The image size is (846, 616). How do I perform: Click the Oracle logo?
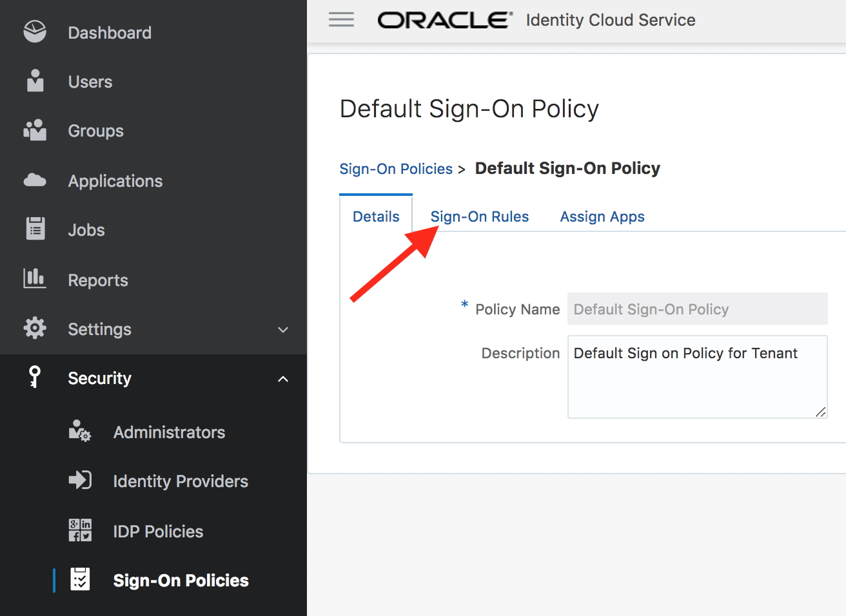(445, 20)
